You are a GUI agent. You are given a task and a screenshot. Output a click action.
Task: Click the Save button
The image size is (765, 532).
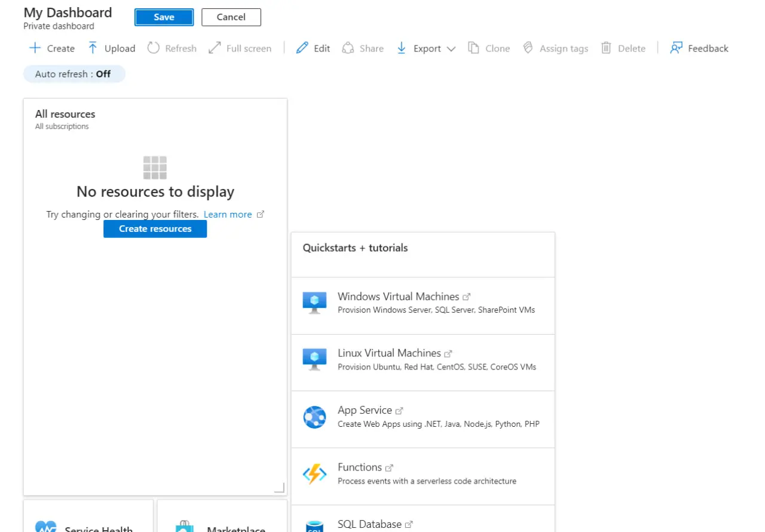point(164,17)
